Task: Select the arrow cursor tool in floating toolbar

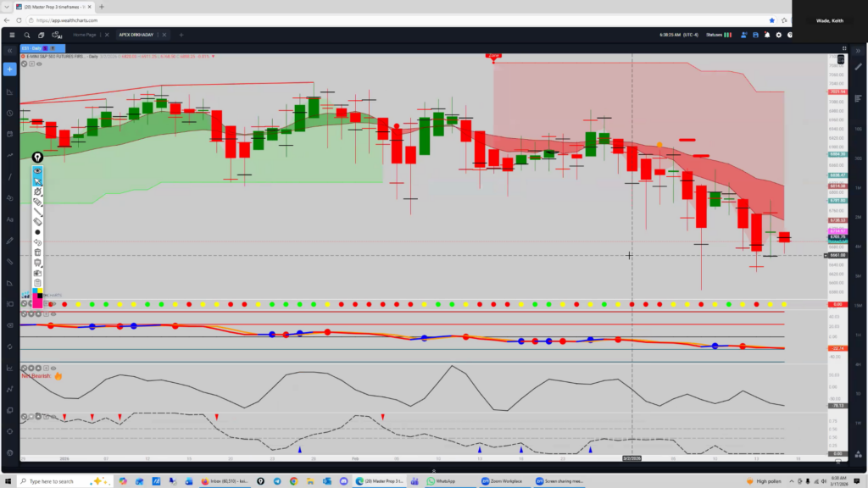Action: [x=38, y=180]
